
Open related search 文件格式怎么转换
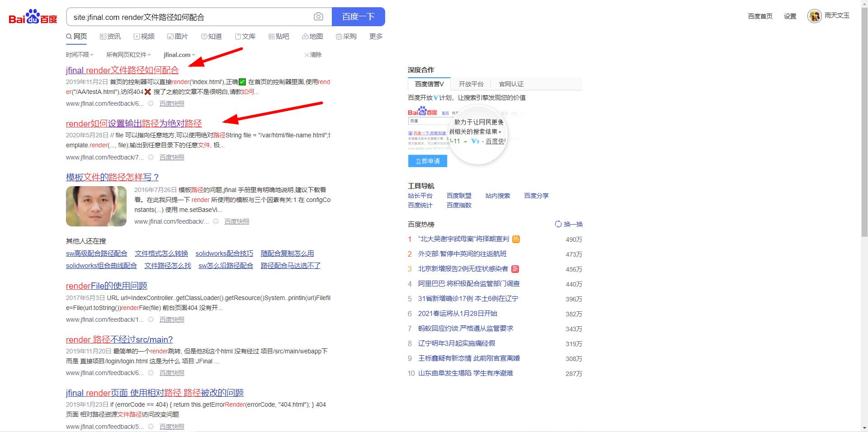click(161, 254)
